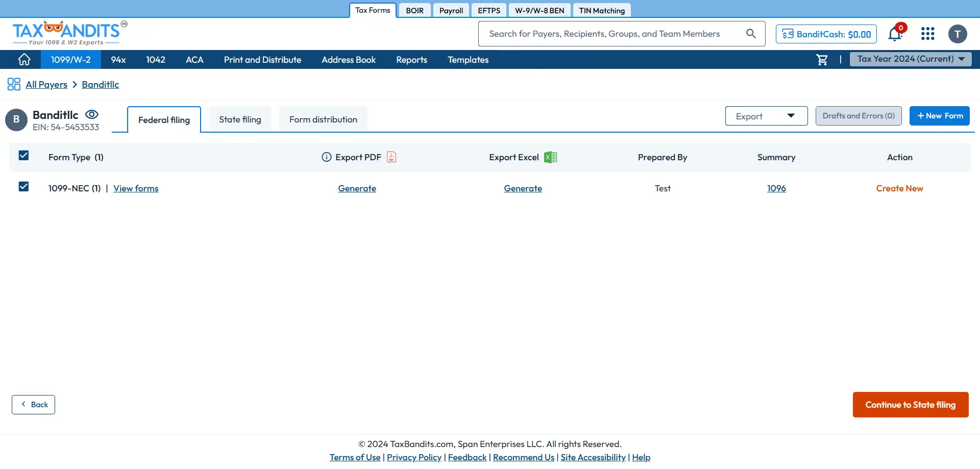Open the All Payers breadcrumb link
Viewport: 980px width, 469px height.
click(46, 85)
